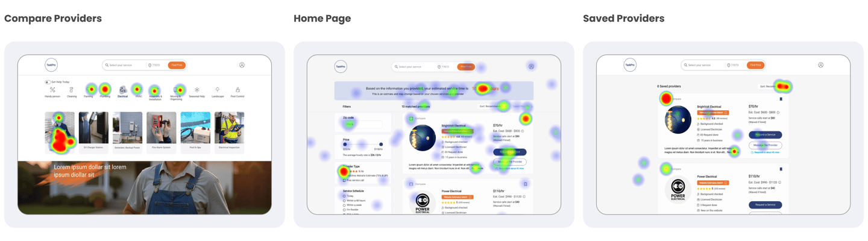Image resolution: width=868 pixels, height=241 pixels.
Task: Adjust the Price range slider right handle
Action: (381, 145)
